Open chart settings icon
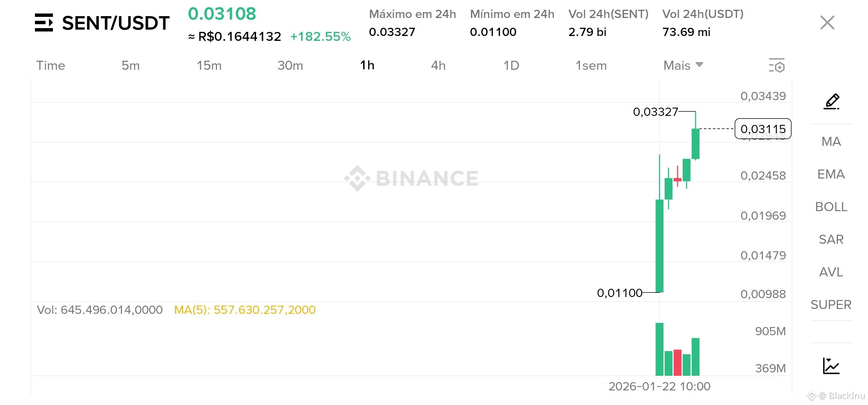 click(x=777, y=65)
